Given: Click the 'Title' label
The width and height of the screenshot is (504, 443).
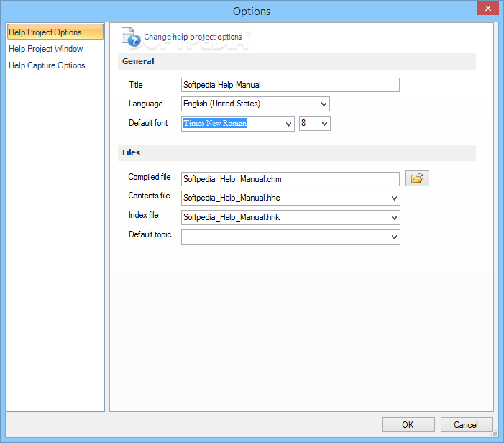Looking at the screenshot, I should [x=136, y=85].
